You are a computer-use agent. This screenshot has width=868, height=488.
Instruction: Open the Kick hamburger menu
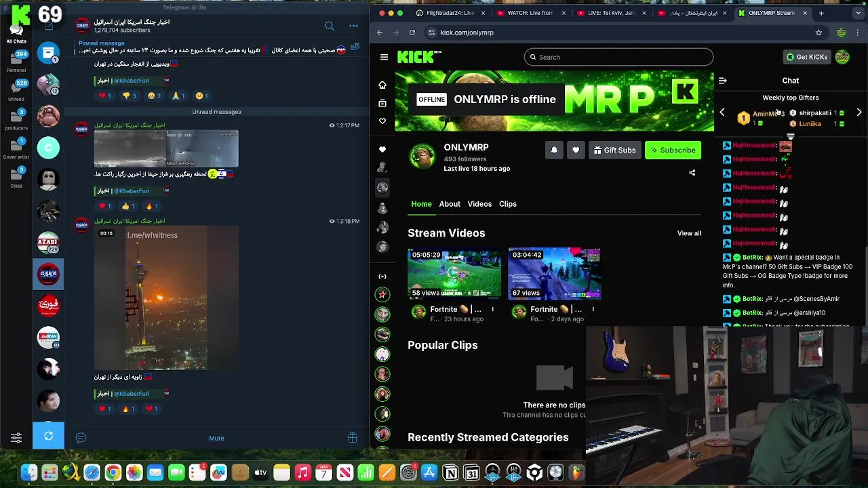coord(384,57)
